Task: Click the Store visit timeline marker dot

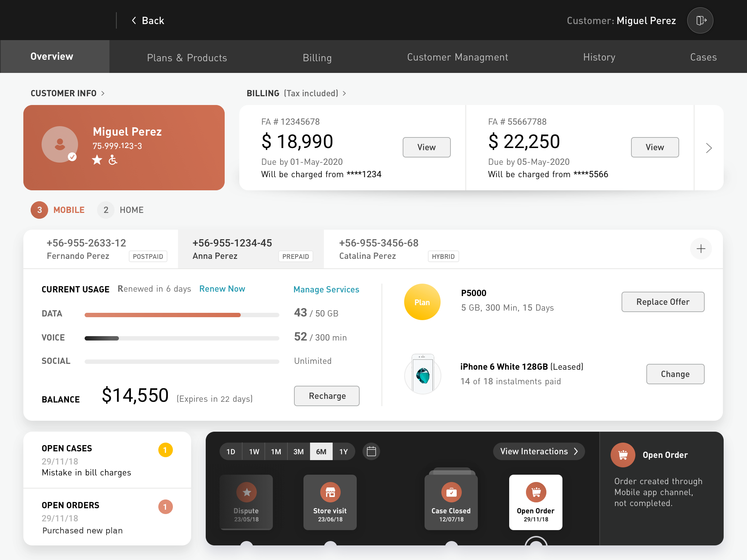Action: pyautogui.click(x=330, y=544)
